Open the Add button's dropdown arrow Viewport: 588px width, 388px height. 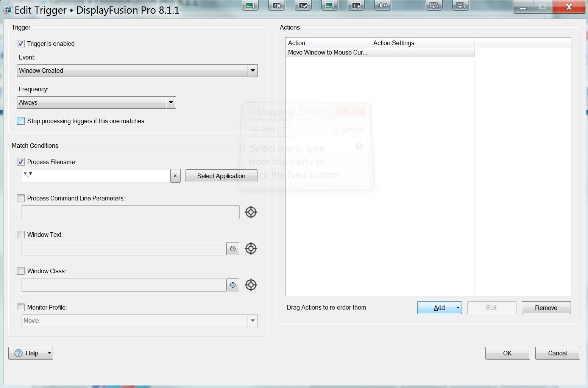point(458,308)
